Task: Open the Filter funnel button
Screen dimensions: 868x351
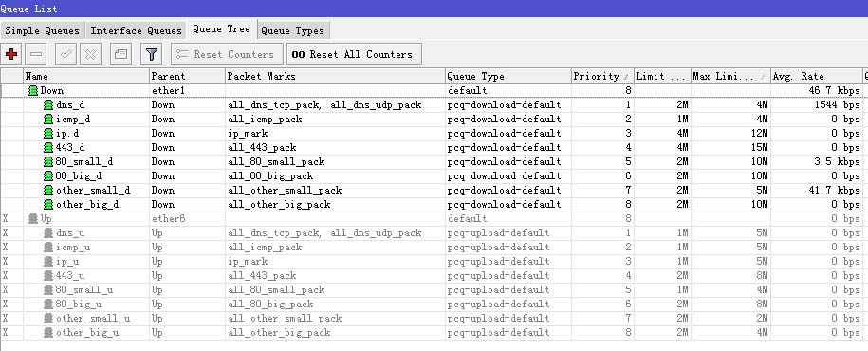Action: 151,54
